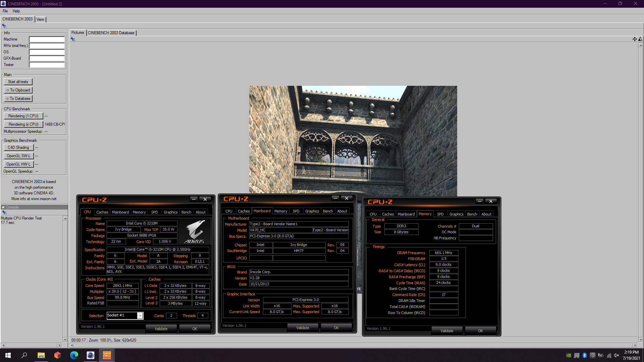Run the OpenGL SW-L test

coord(18,156)
